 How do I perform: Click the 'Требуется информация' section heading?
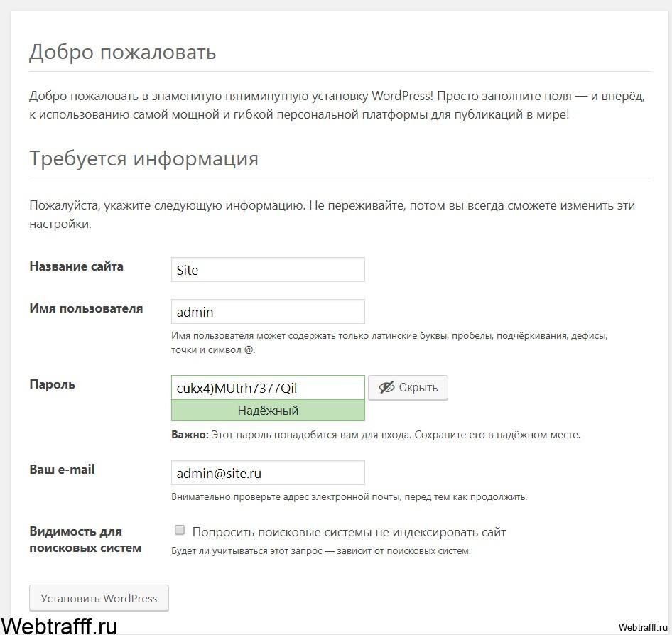[144, 158]
